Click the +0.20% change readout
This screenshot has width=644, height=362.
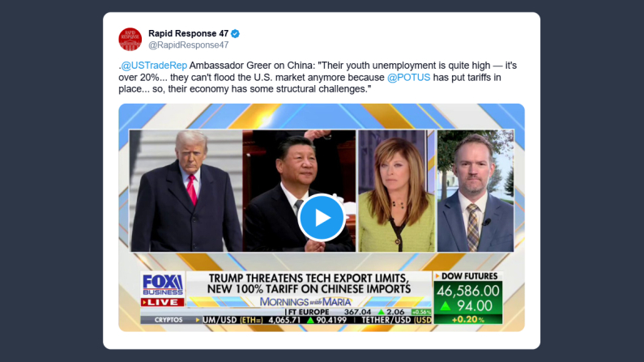pos(467,319)
